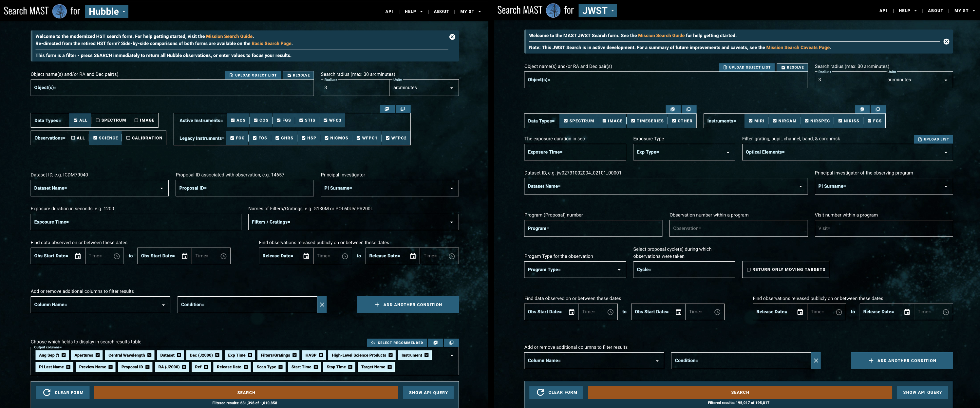Viewport: 980px width, 408px height.
Task: Deselect all JWST instruments icon
Action: [878, 109]
